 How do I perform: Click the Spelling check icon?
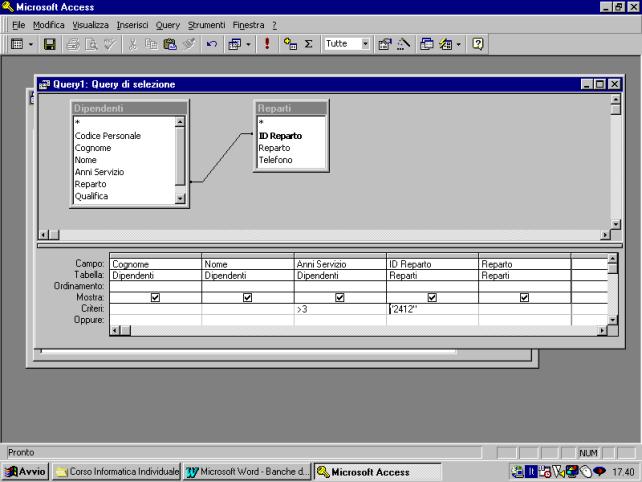[110, 44]
